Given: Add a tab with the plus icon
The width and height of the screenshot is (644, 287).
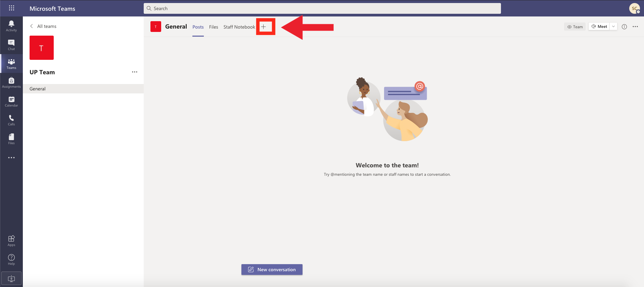Looking at the screenshot, I should [x=264, y=27].
